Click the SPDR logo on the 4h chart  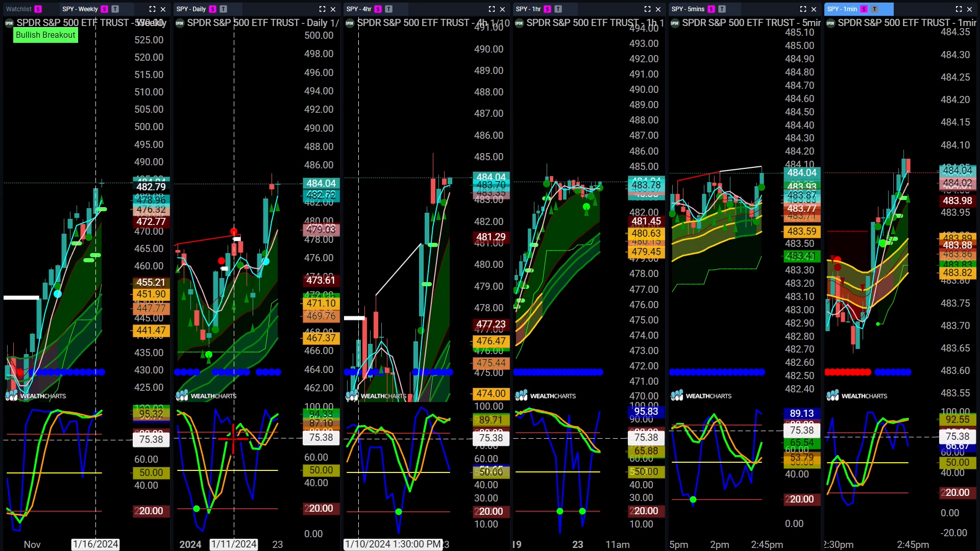pos(350,23)
